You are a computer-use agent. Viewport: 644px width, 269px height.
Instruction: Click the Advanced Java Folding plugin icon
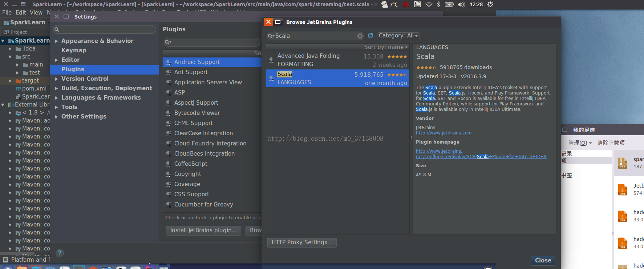pos(271,60)
